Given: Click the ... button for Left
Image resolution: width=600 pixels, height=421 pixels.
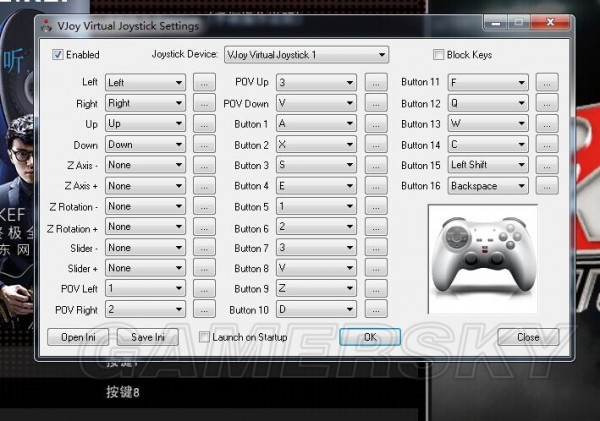Looking at the screenshot, I should pos(204,82).
